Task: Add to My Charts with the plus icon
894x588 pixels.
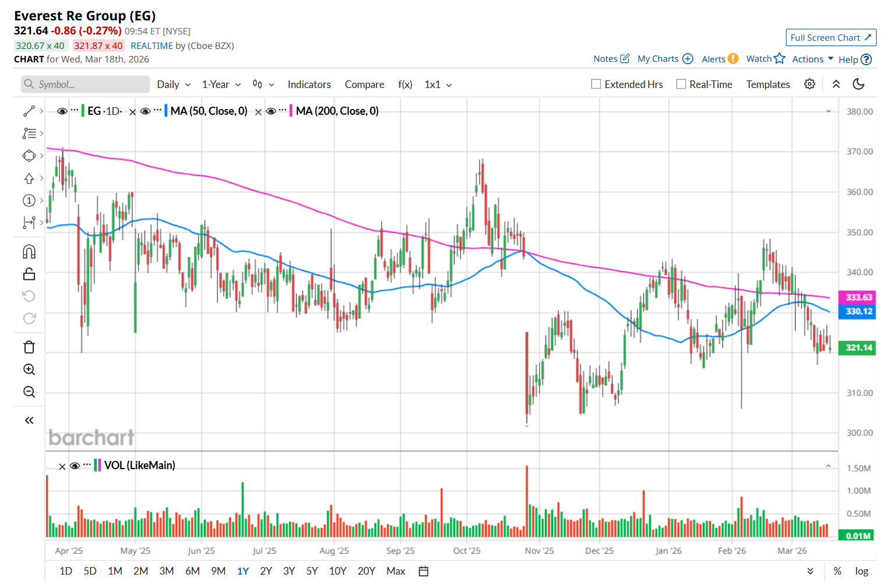Action: click(688, 58)
